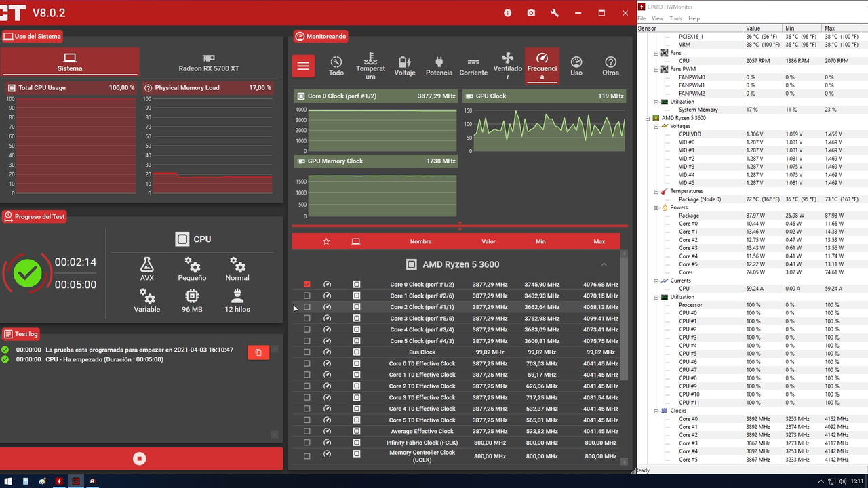Click graph gauge icon for Core 1 Clock row

point(328,296)
